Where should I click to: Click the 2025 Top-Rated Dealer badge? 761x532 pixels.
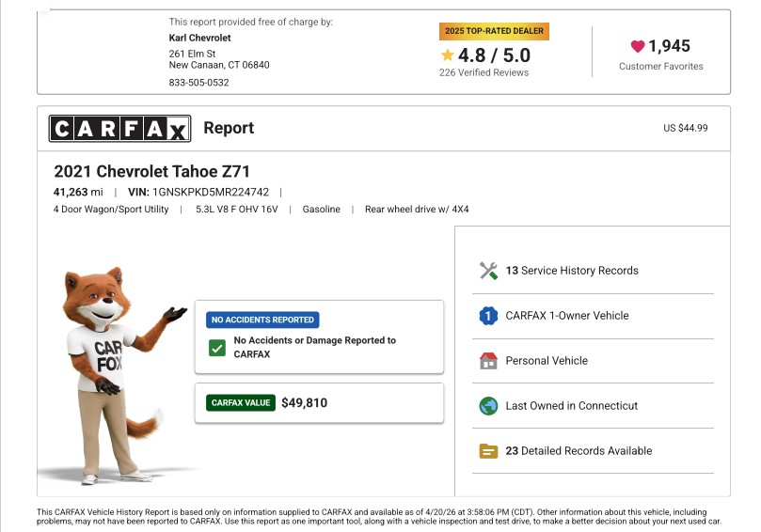coord(494,31)
